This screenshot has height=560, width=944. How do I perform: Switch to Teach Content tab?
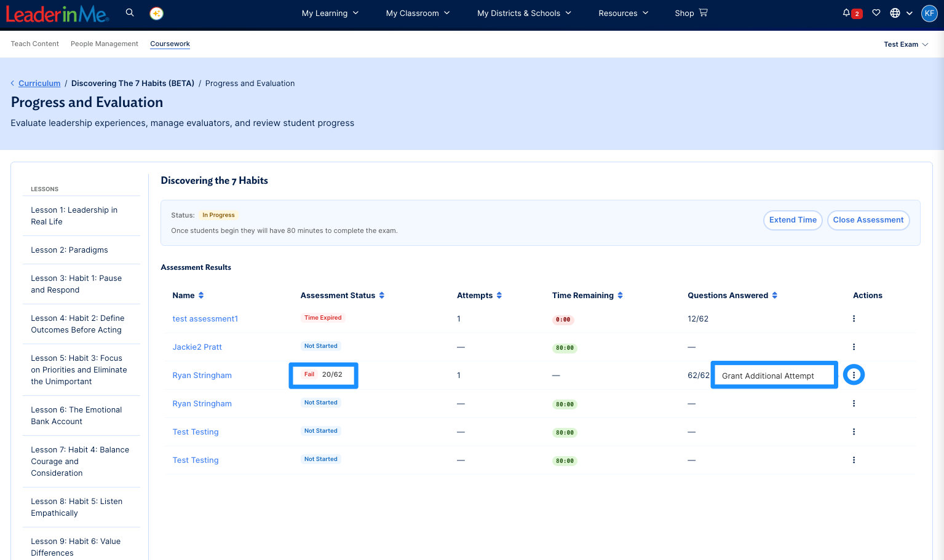pyautogui.click(x=35, y=44)
